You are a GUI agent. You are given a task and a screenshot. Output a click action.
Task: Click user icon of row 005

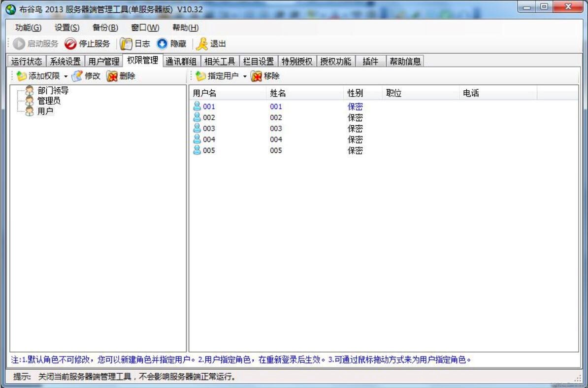(x=197, y=150)
